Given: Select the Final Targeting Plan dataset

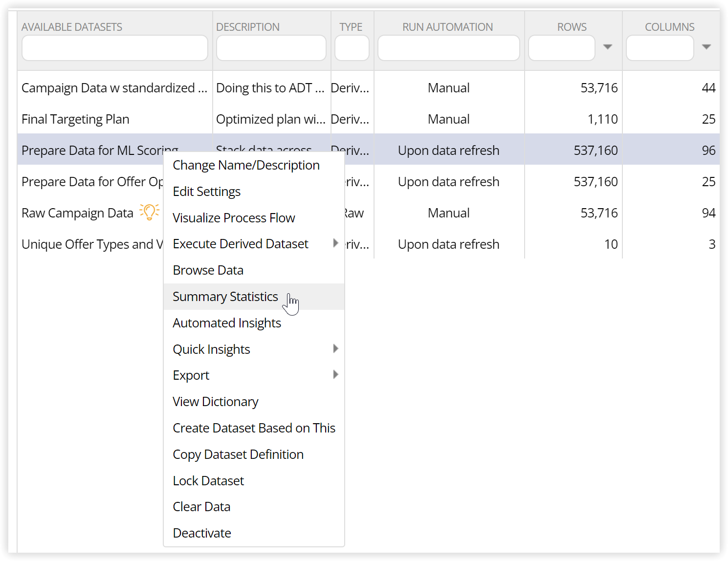Looking at the screenshot, I should click(76, 119).
